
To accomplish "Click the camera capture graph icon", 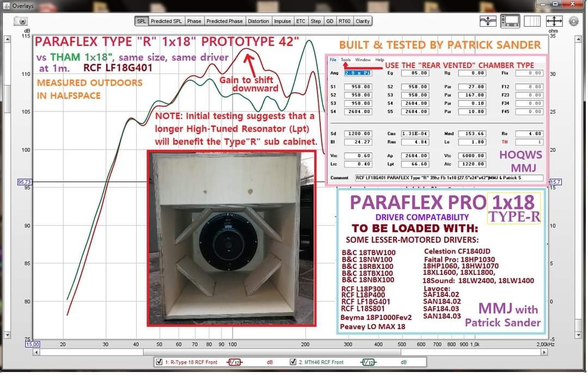I will point(21,21).
